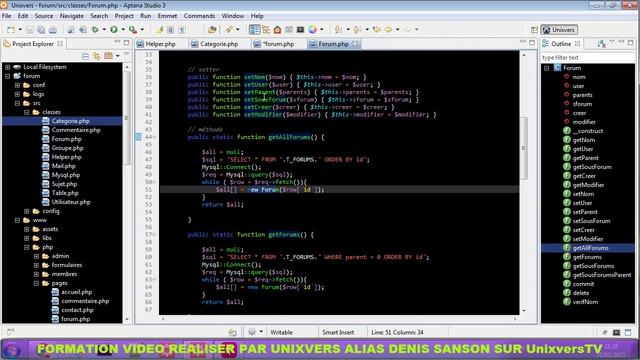The height and width of the screenshot is (360, 640).
Task: Switch to the Categorie.php editor tab
Action: click(219, 44)
